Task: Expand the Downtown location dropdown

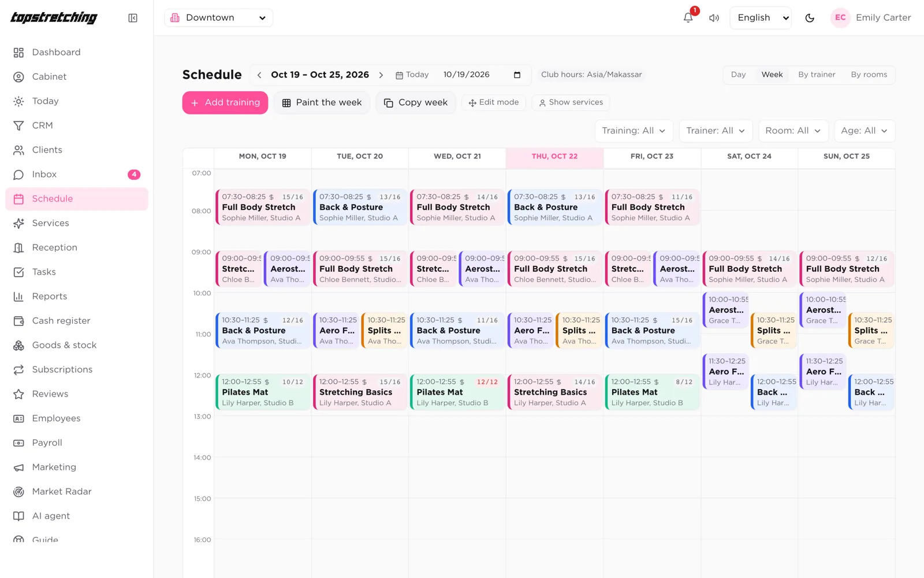Action: [x=218, y=18]
